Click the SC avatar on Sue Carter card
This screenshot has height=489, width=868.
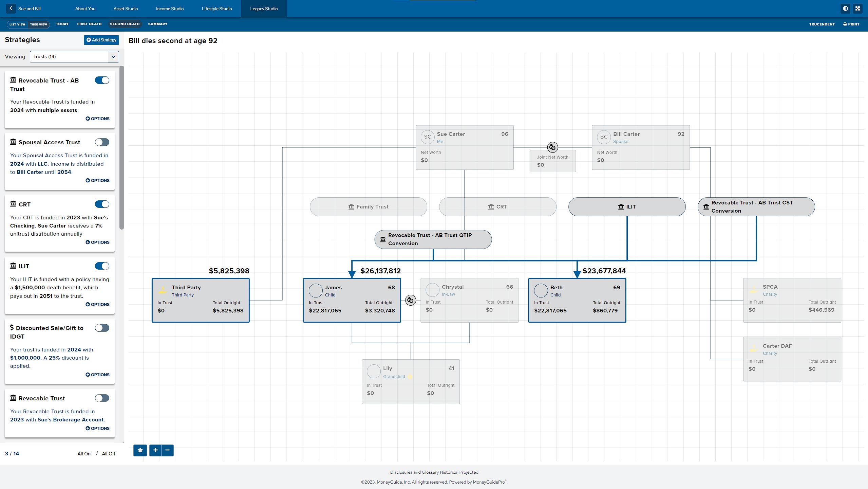[x=428, y=137]
